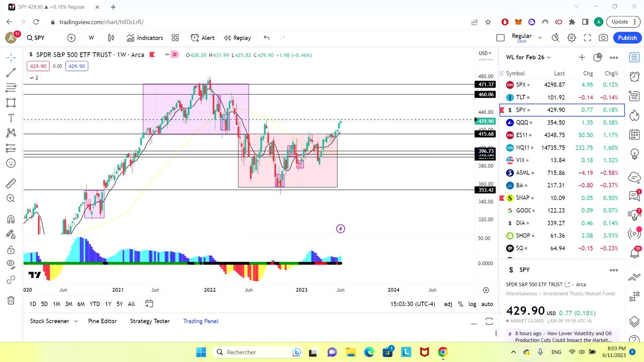644x362 pixels.
Task: Sort the watchlist by the Chg% column
Action: 611,73
